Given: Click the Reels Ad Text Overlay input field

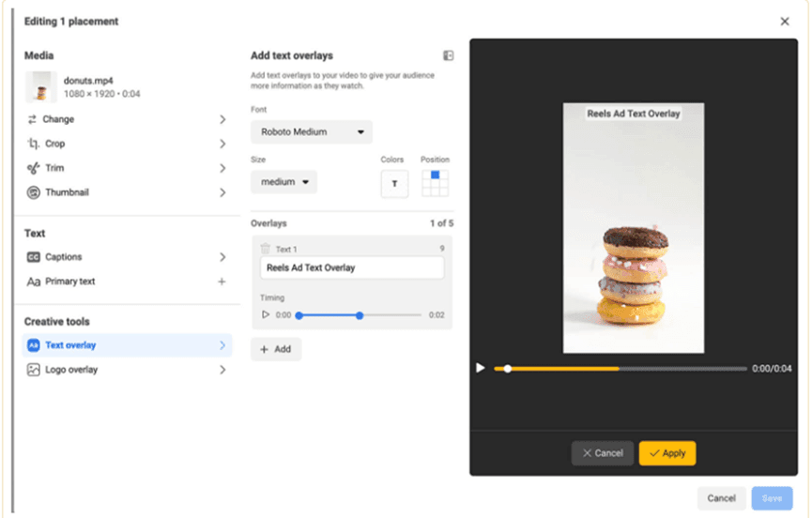Looking at the screenshot, I should click(x=352, y=267).
